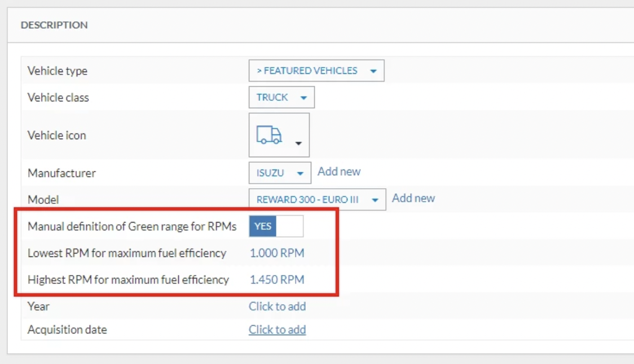The image size is (634, 364).
Task: Click to add the Acquisition date
Action: (277, 330)
